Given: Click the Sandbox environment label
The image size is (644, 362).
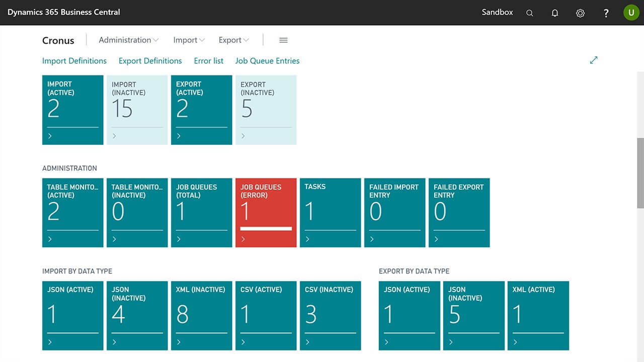Looking at the screenshot, I should [x=497, y=12].
